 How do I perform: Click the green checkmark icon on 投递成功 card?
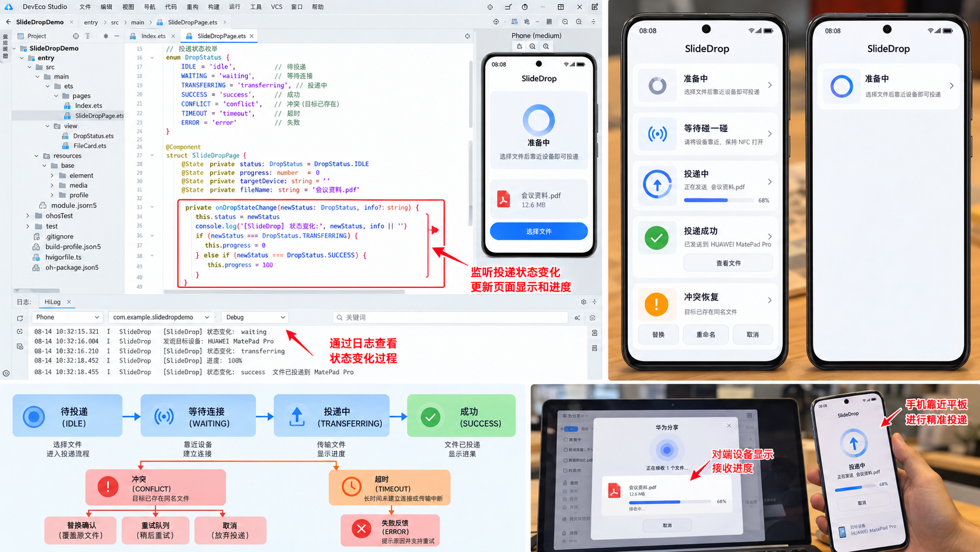656,238
